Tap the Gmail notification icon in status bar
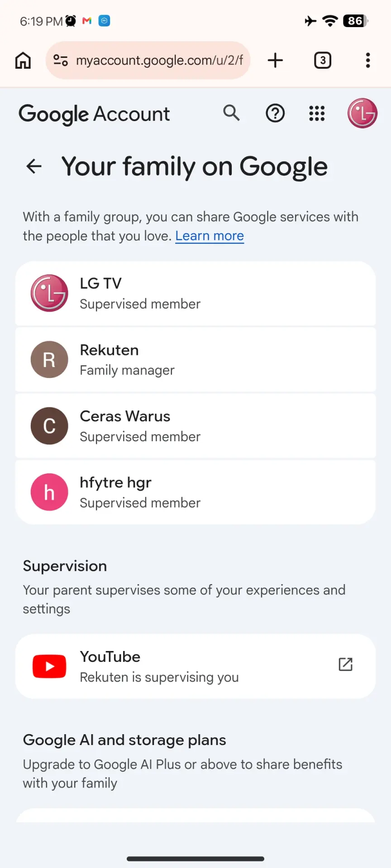The width and height of the screenshot is (391, 868). tap(87, 21)
